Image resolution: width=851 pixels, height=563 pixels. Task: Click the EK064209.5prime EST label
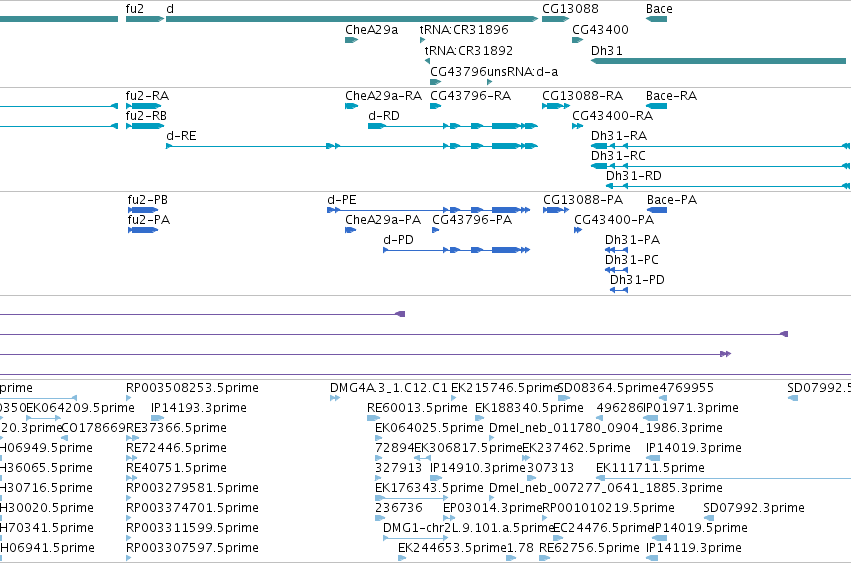point(80,408)
